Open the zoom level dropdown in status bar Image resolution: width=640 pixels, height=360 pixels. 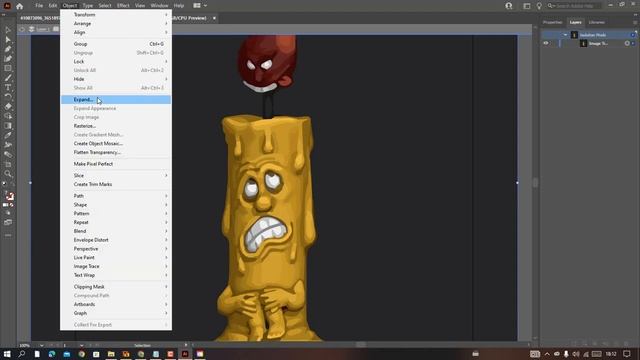[41, 345]
